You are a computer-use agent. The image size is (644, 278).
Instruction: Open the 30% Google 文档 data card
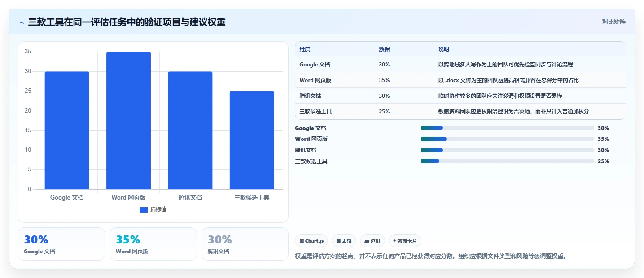(61, 244)
